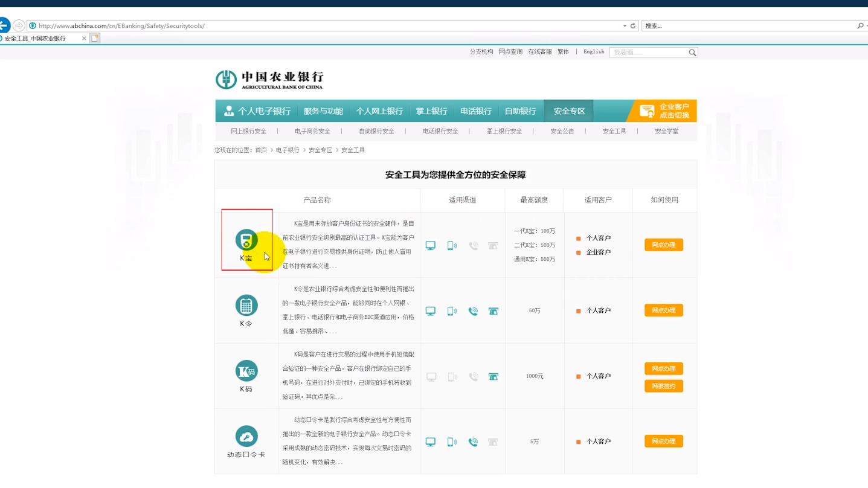Image resolution: width=868 pixels, height=488 pixels.
Task: Open the 个人电子银行 menu
Action: pyautogui.click(x=257, y=111)
